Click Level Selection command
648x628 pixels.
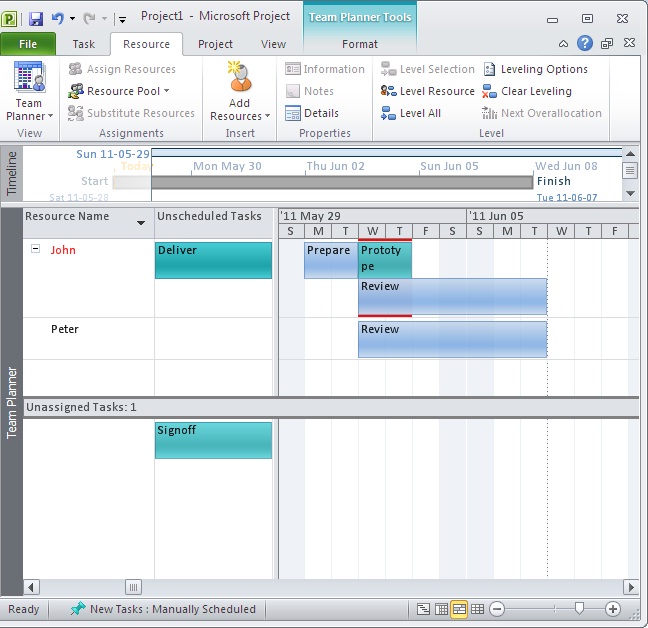coord(428,69)
